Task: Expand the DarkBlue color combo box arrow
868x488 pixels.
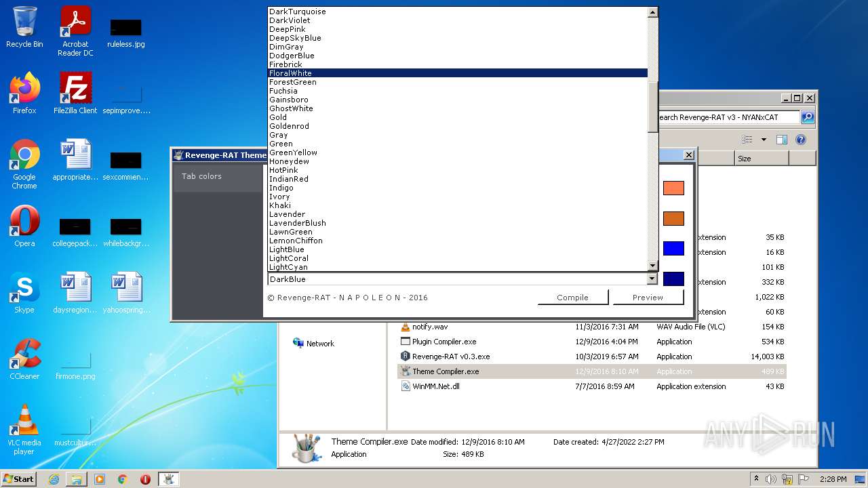Action: coord(652,279)
